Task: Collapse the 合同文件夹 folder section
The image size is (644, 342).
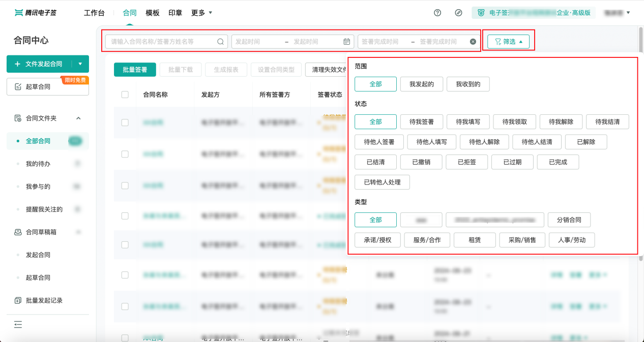Action: tap(78, 118)
